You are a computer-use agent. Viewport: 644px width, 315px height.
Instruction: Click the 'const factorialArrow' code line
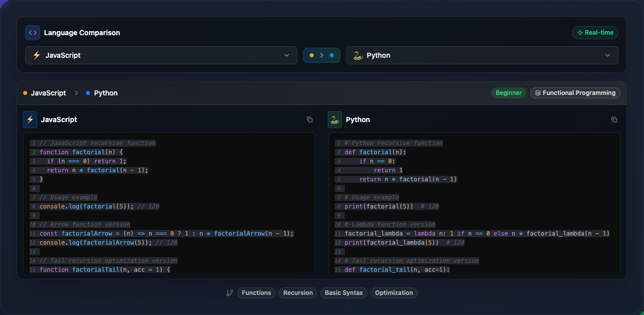pyautogui.click(x=166, y=234)
